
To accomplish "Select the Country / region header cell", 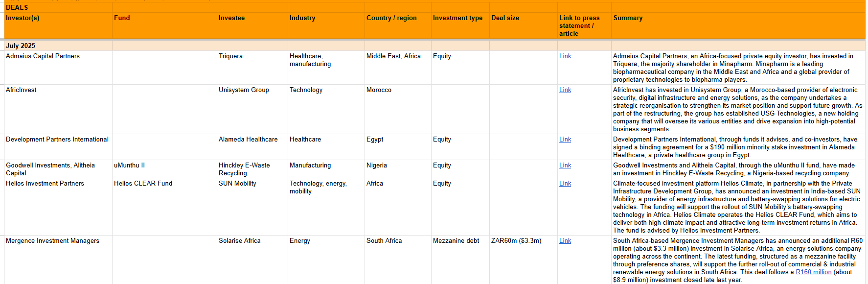I will [398, 25].
